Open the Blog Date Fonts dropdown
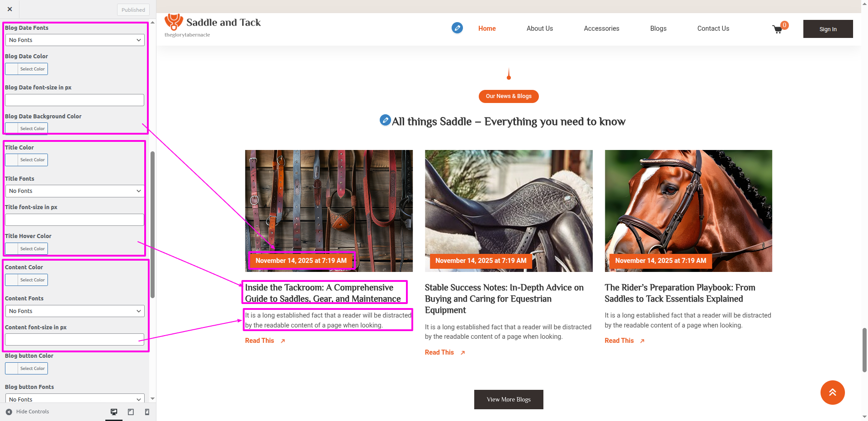Image resolution: width=868 pixels, height=421 pixels. click(x=75, y=40)
